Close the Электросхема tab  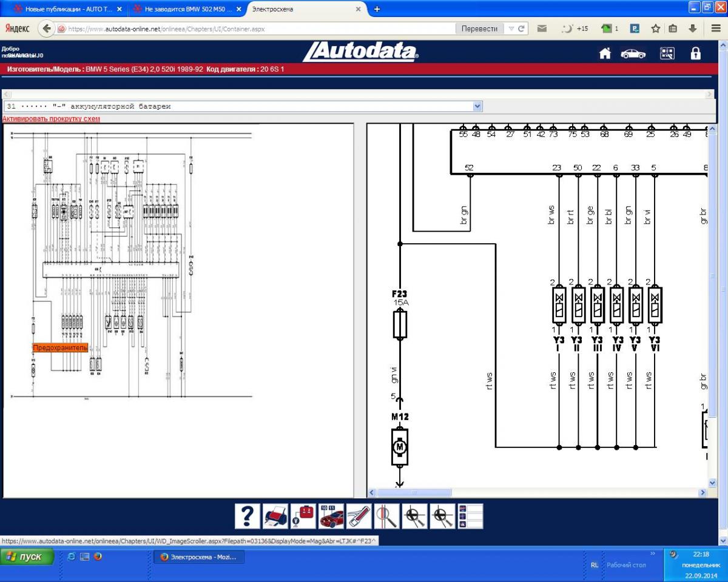tap(358, 9)
